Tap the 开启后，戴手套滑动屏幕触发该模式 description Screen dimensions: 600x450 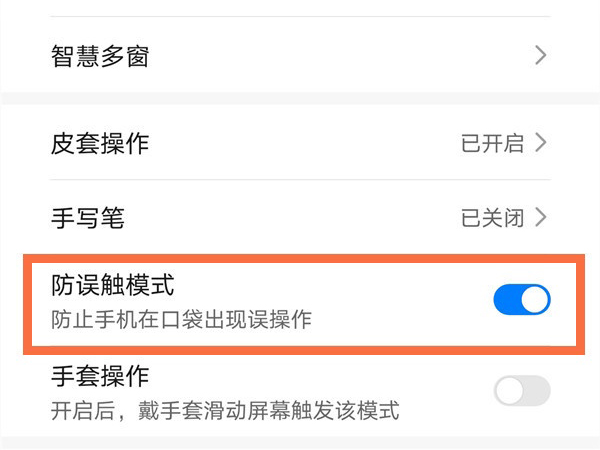pyautogui.click(x=225, y=410)
